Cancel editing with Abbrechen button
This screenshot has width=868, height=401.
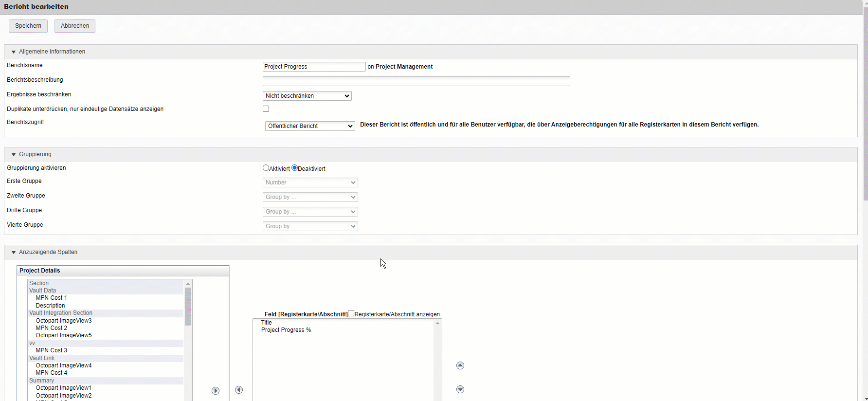pos(75,26)
